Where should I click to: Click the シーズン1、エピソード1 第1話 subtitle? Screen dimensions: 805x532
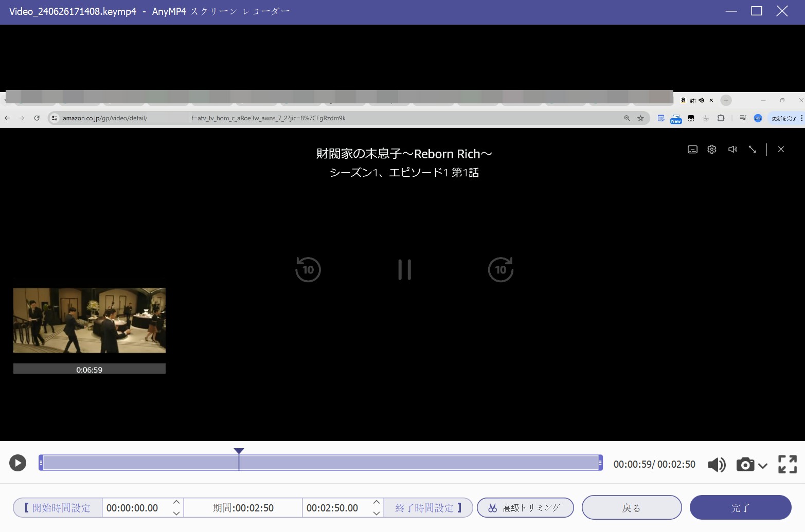pyautogui.click(x=404, y=173)
